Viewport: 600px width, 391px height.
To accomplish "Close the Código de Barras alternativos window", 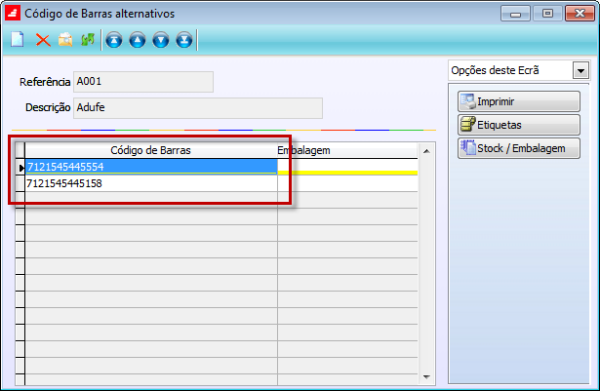I will coord(580,14).
